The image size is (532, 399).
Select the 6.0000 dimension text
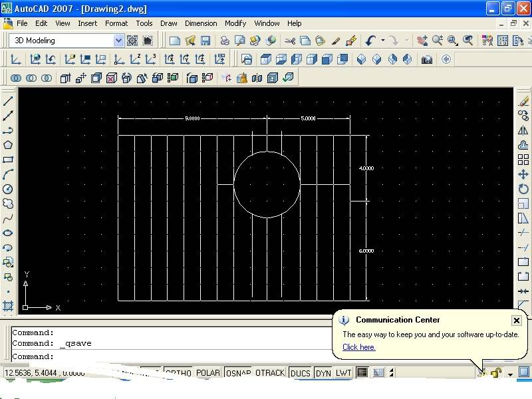pyautogui.click(x=366, y=251)
